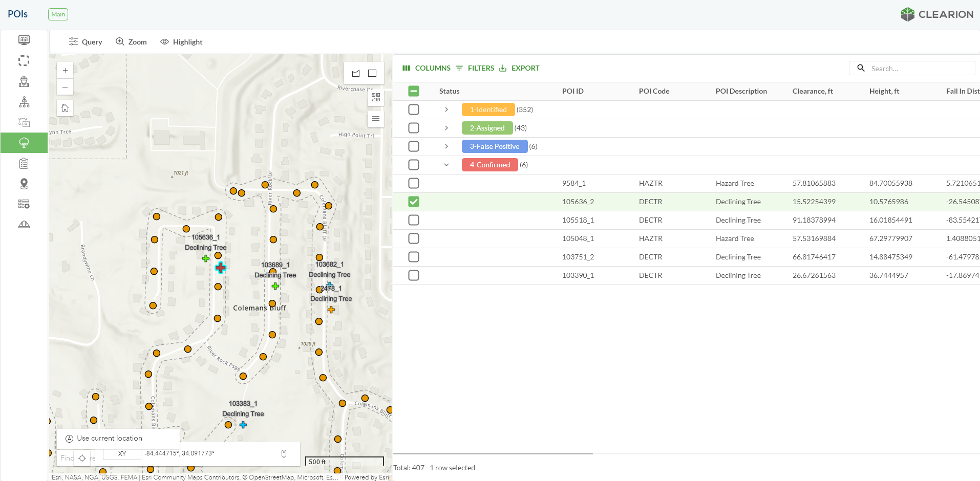
Task: Open the basemap gallery grid icon
Action: click(x=376, y=97)
